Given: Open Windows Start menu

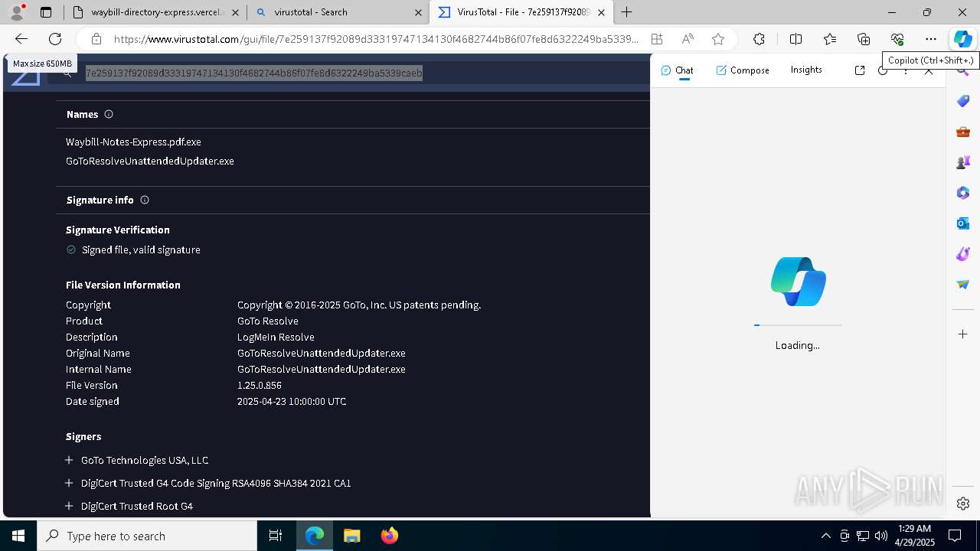Looking at the screenshot, I should click(18, 536).
